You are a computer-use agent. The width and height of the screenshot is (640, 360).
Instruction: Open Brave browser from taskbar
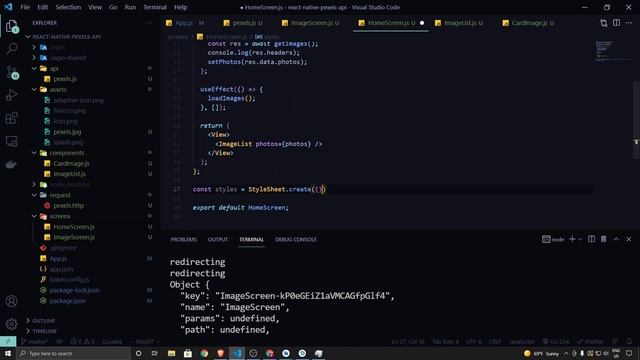click(220, 353)
